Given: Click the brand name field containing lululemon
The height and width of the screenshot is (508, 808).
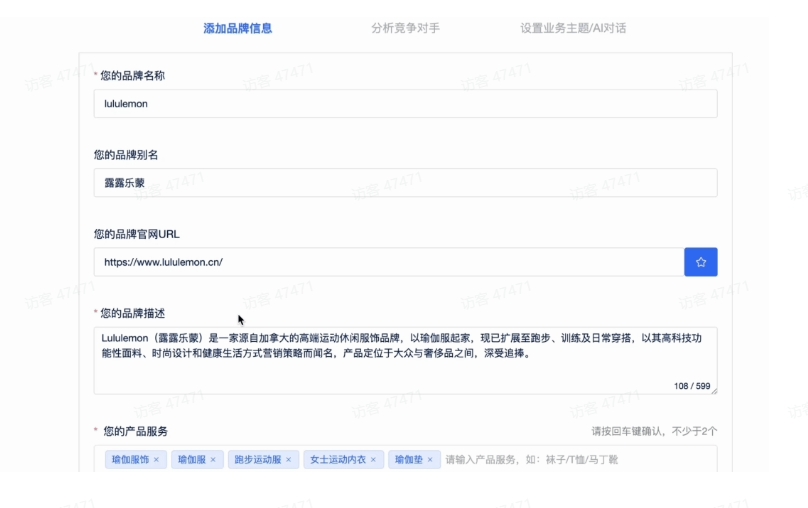Looking at the screenshot, I should point(406,104).
